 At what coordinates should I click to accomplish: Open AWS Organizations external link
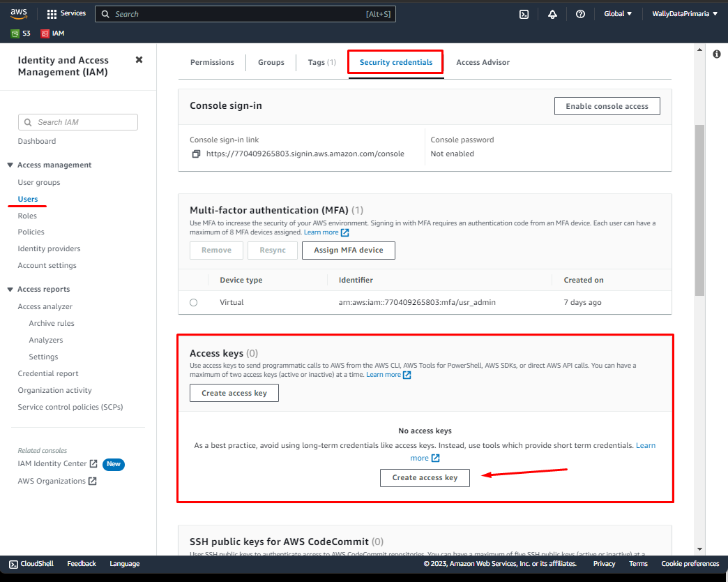point(52,481)
